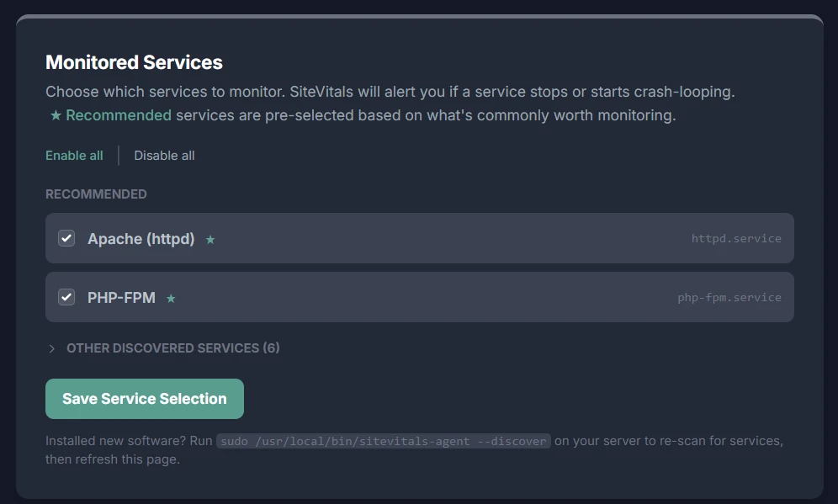This screenshot has height=504, width=838.
Task: Click the php-fpm.service identifier label
Action: point(729,297)
